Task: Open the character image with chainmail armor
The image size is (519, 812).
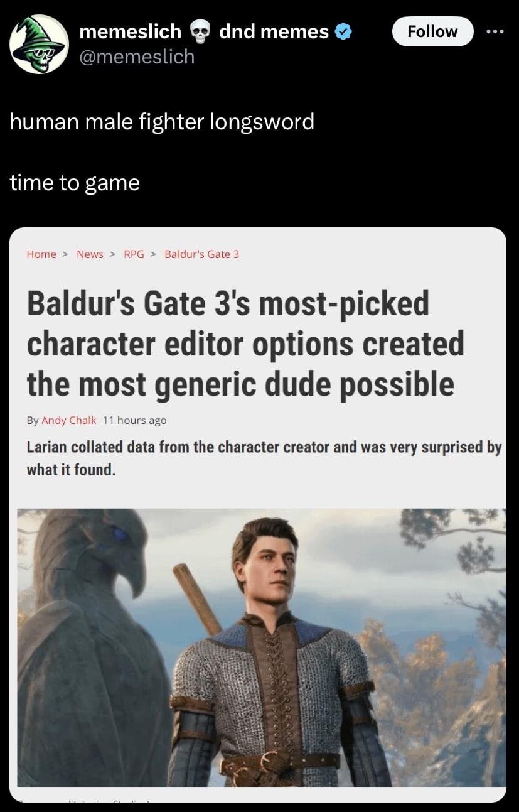Action: click(x=261, y=647)
